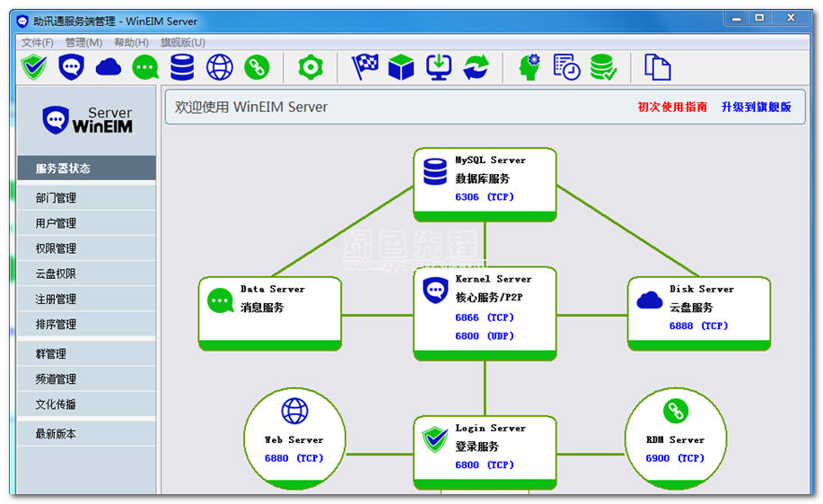Image resolution: width=823 pixels, height=504 pixels.
Task: Go to 云盘权限 in the sidebar
Action: coord(86,274)
